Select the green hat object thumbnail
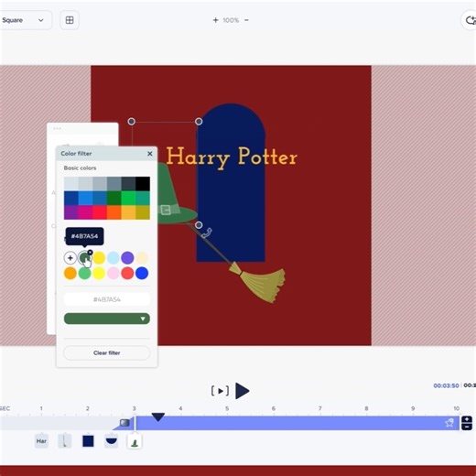Screen dimensions: 476x476 point(135,441)
